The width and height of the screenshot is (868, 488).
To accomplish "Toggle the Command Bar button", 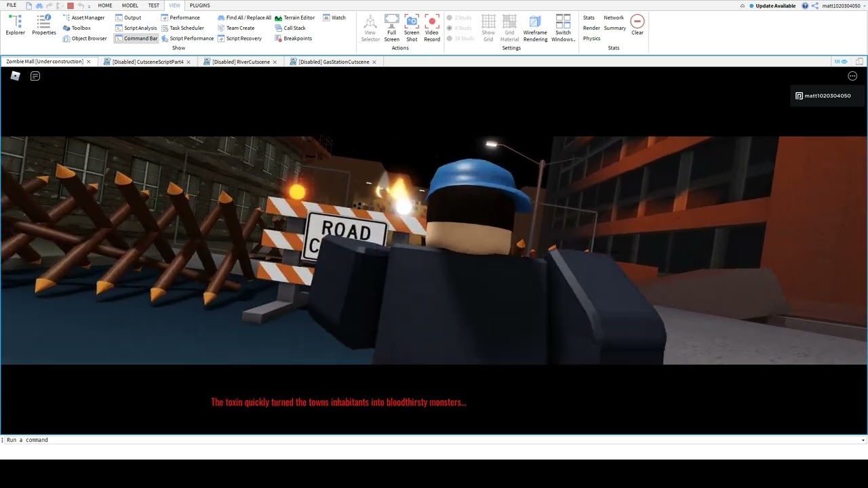I will 136,39.
